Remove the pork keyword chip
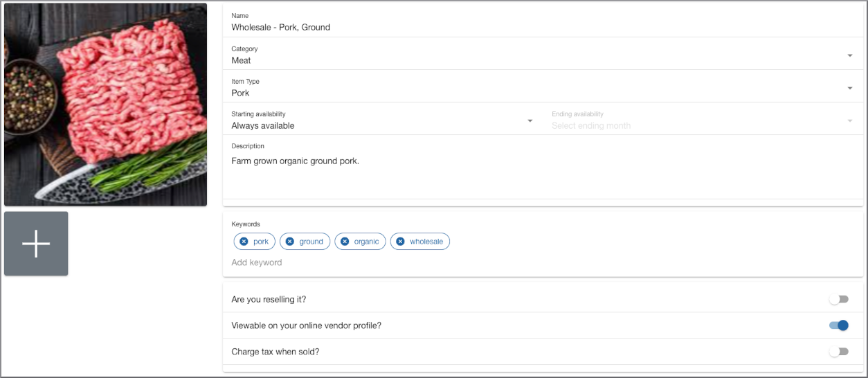 244,242
